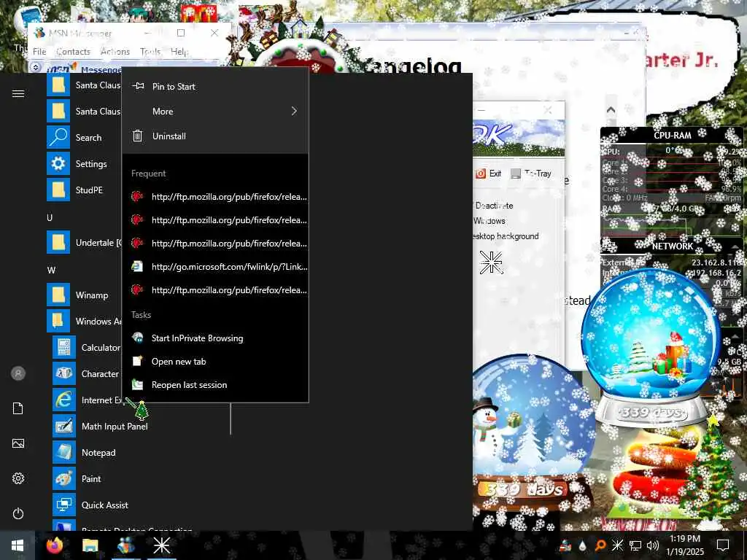Open Help menu in MSN Messenger

pyautogui.click(x=179, y=52)
